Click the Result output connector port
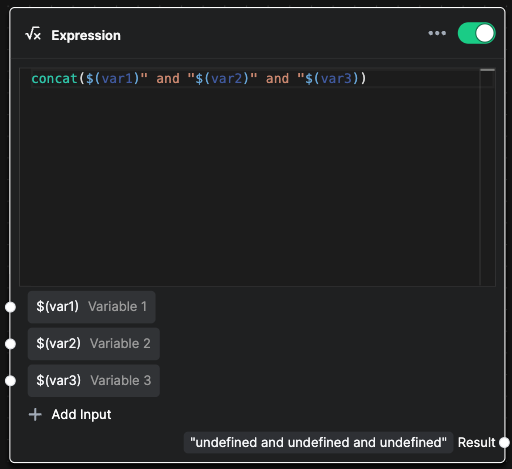Screen dimensions: 512x469 coord(504,443)
